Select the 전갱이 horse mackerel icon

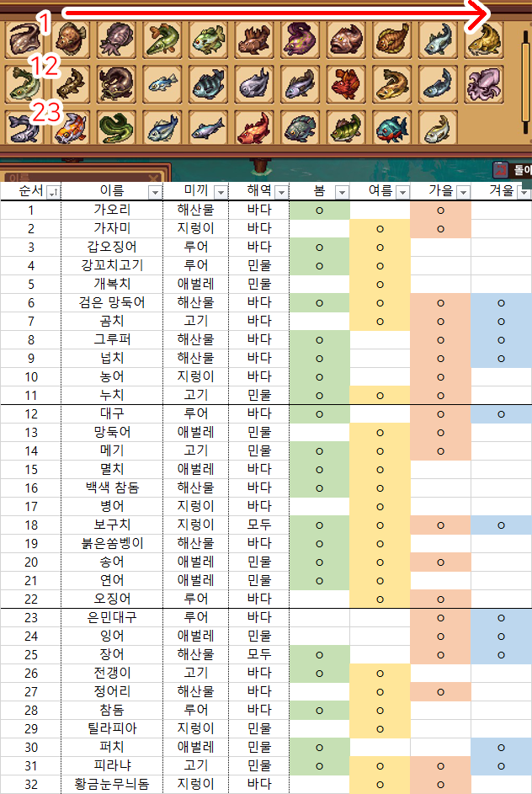162,128
